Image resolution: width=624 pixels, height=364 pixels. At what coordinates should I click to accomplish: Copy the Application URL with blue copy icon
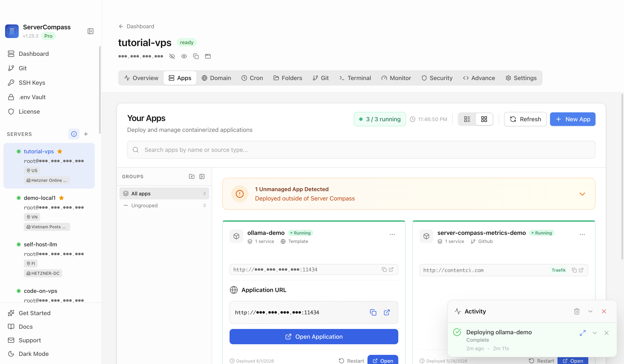(x=373, y=313)
